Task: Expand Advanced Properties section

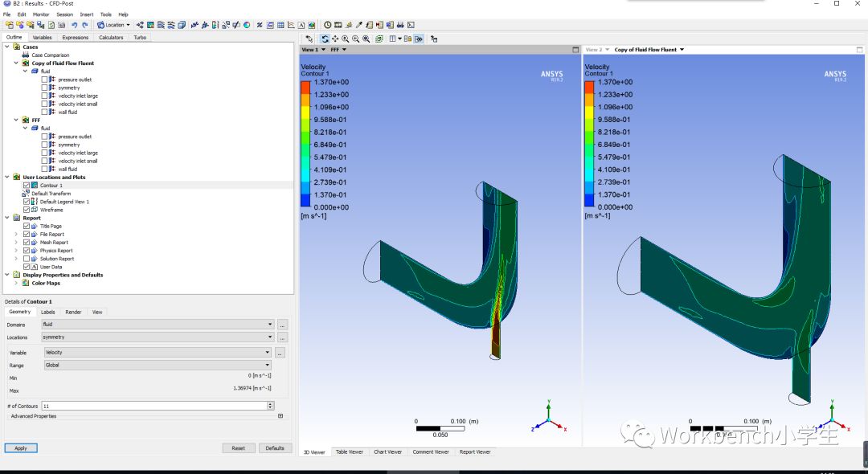Action: pos(280,416)
